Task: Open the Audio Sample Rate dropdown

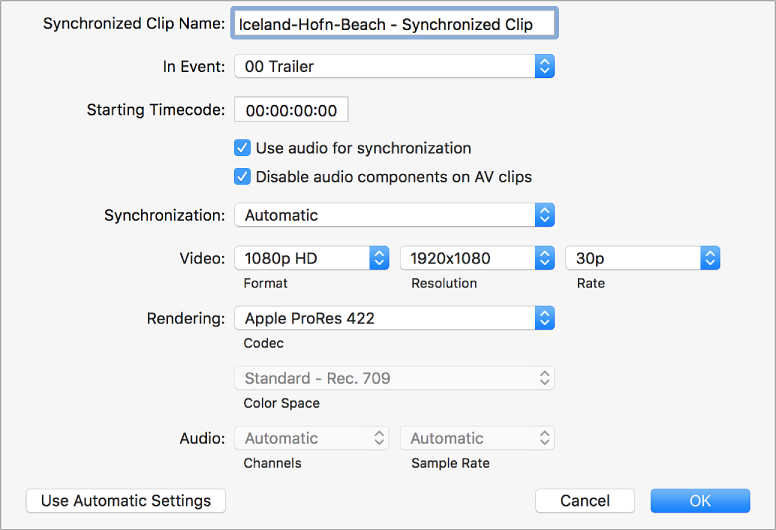Action: (x=477, y=438)
